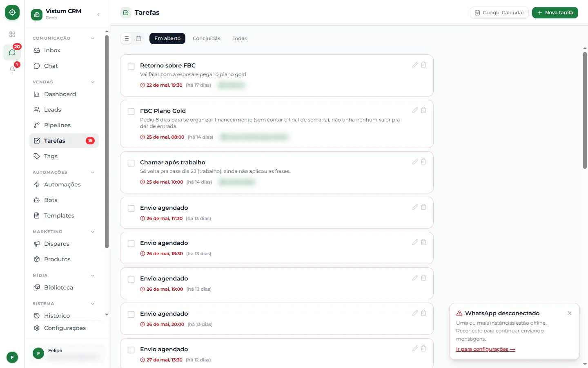Screen dimensions: 588x368
Task: Show Todas tasks tab
Action: [240, 38]
